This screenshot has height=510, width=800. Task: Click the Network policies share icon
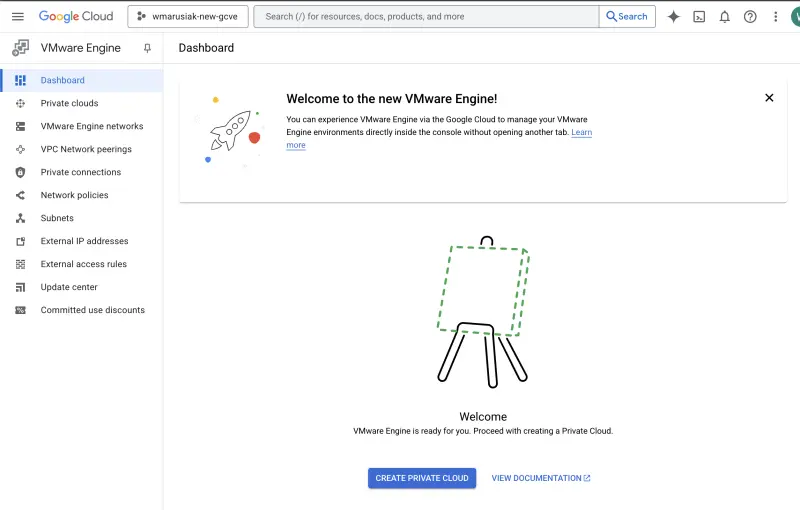tap(20, 195)
